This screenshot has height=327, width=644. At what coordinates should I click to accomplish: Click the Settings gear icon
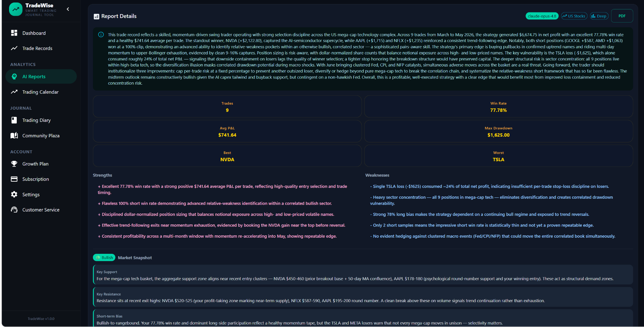coord(14,194)
